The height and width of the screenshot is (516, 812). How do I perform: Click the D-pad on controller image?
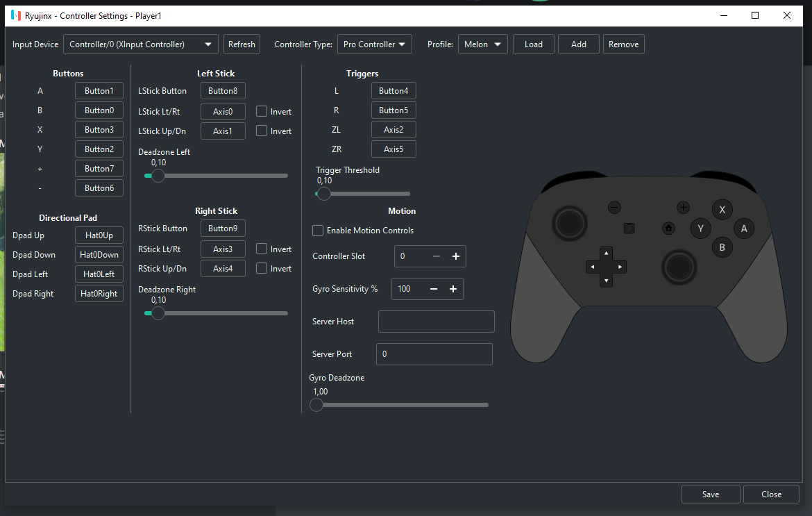tap(606, 267)
